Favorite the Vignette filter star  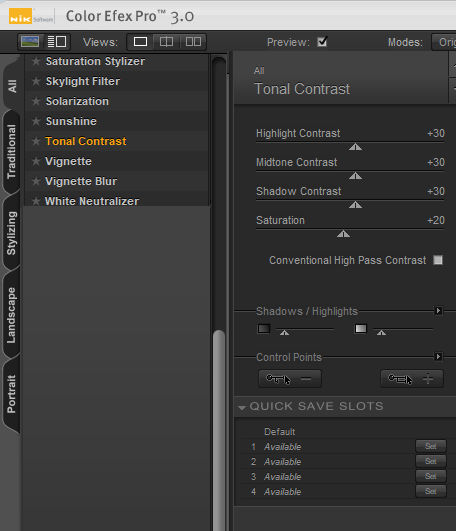click(36, 161)
